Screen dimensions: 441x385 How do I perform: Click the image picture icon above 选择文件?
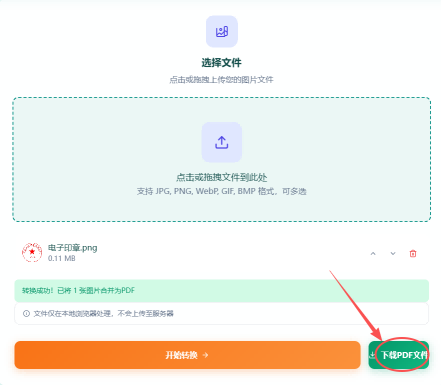pos(222,32)
